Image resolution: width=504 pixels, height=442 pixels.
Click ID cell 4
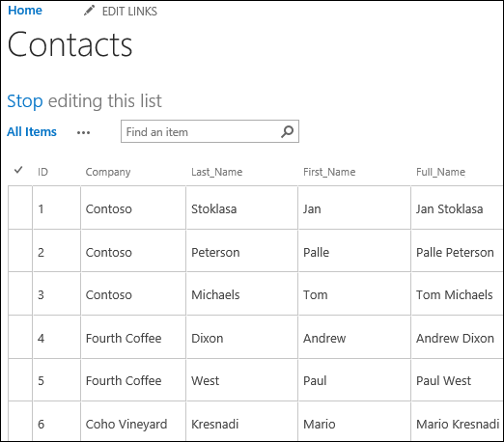(x=56, y=338)
